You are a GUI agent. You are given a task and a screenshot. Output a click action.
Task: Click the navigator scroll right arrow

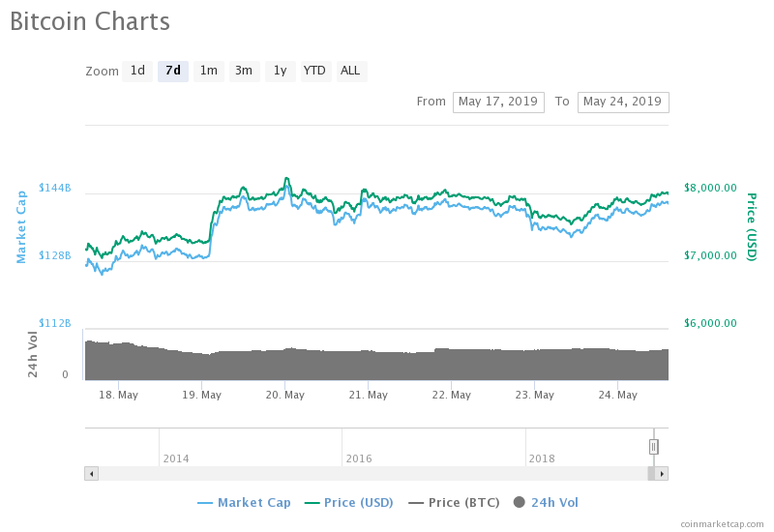662,474
